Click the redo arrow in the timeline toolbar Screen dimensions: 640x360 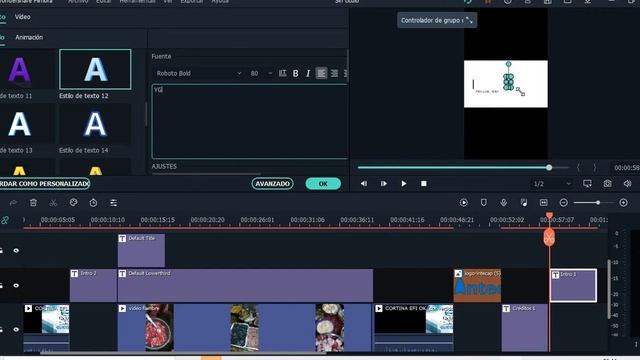click(13, 202)
